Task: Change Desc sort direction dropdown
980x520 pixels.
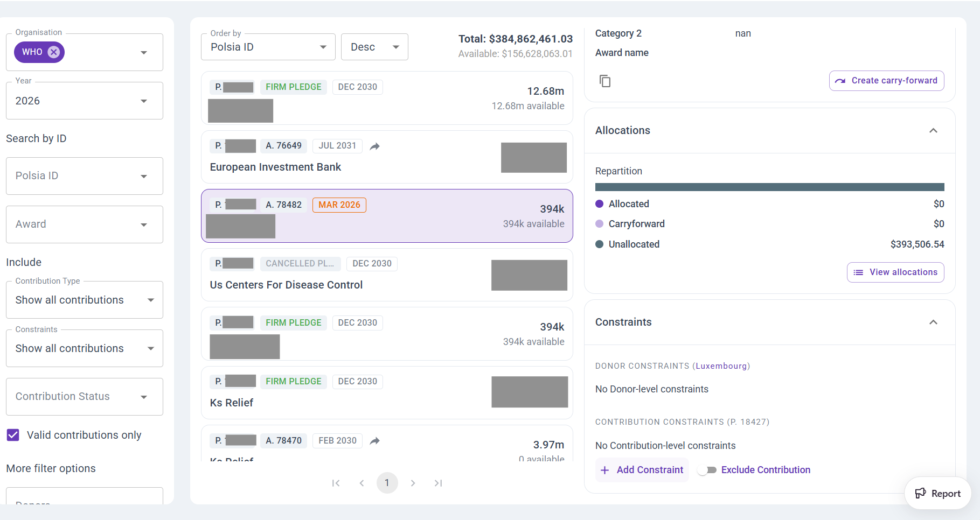Action: pos(374,47)
